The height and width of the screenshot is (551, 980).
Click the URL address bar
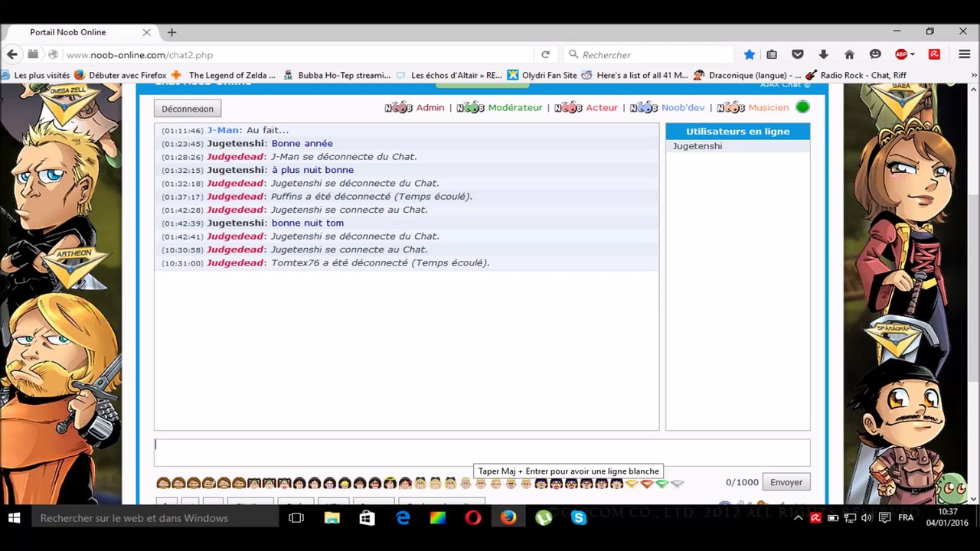(x=299, y=54)
